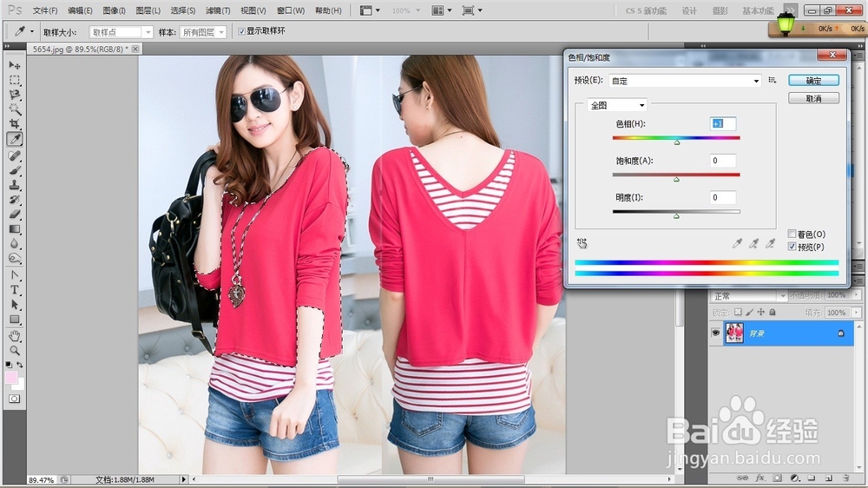Screen dimensions: 868x488
Task: Click the add-to-sample eyedropper in dialog
Action: pos(754,243)
